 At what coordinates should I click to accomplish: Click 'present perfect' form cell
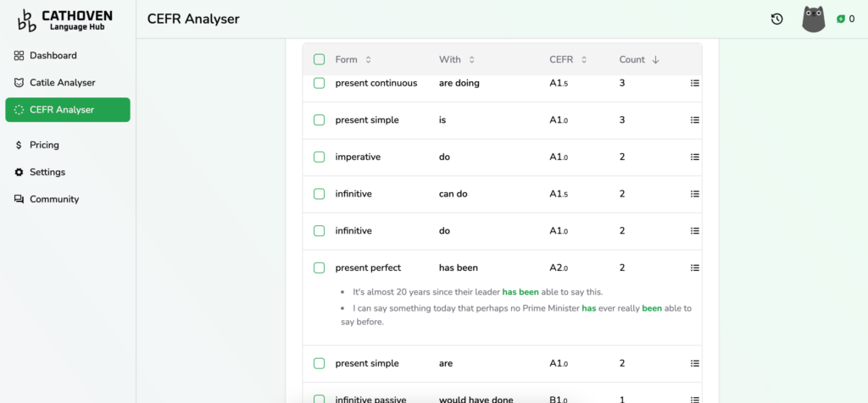368,268
